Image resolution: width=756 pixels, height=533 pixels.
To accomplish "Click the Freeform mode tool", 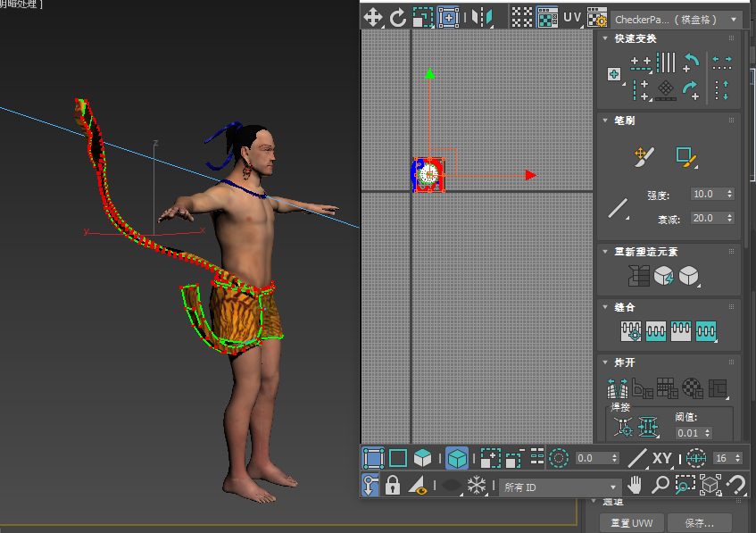I will pos(448,16).
